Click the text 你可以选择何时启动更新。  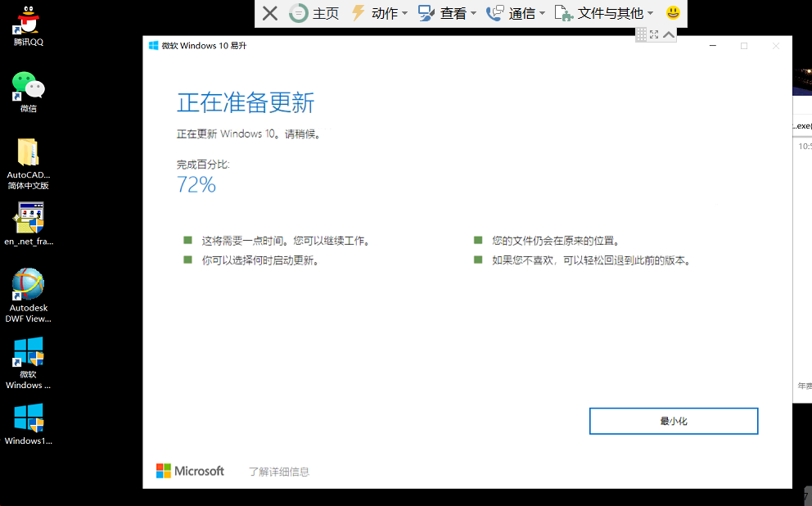click(260, 260)
